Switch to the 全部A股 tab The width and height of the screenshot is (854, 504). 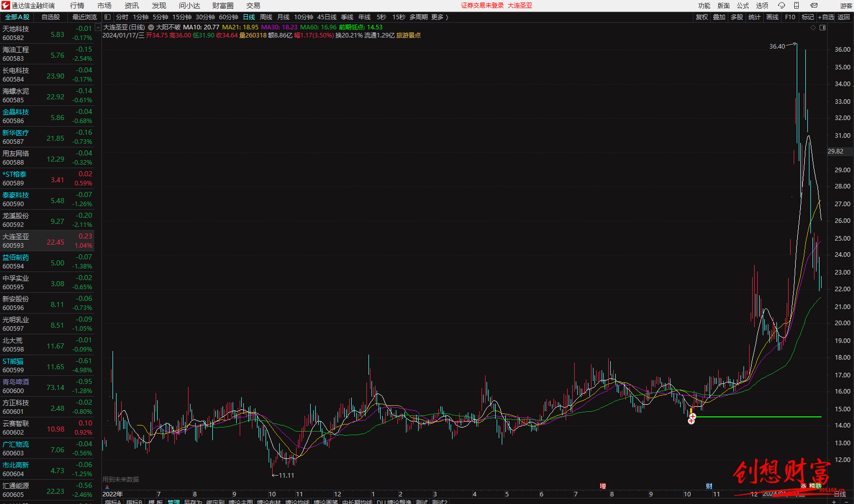[17, 17]
